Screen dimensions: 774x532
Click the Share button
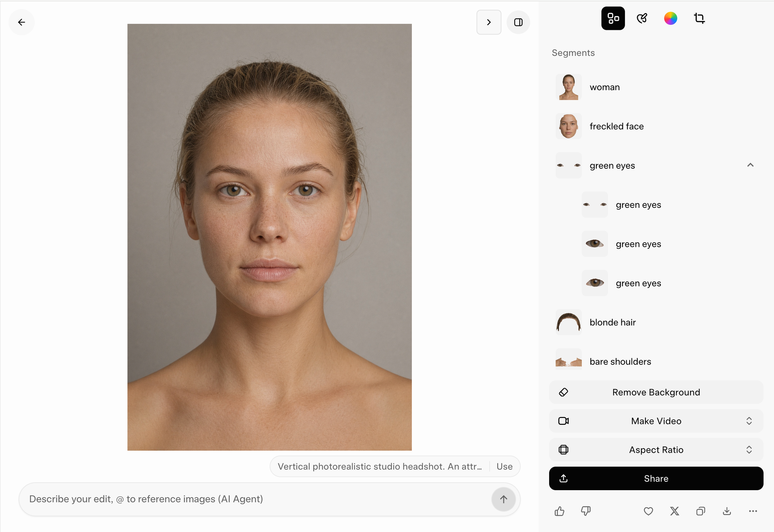click(x=656, y=479)
